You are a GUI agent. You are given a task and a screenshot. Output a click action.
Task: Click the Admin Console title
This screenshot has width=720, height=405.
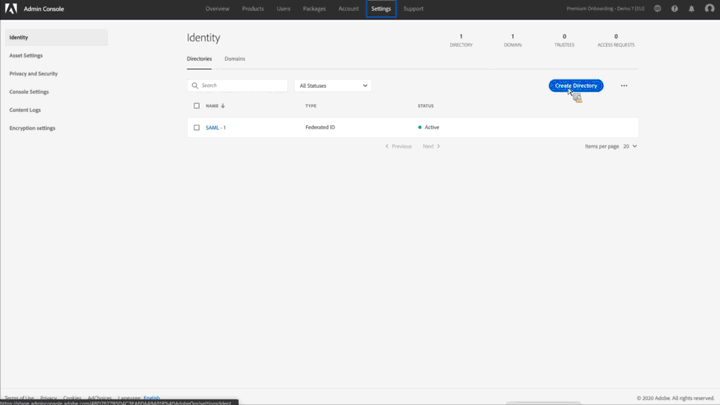[44, 9]
